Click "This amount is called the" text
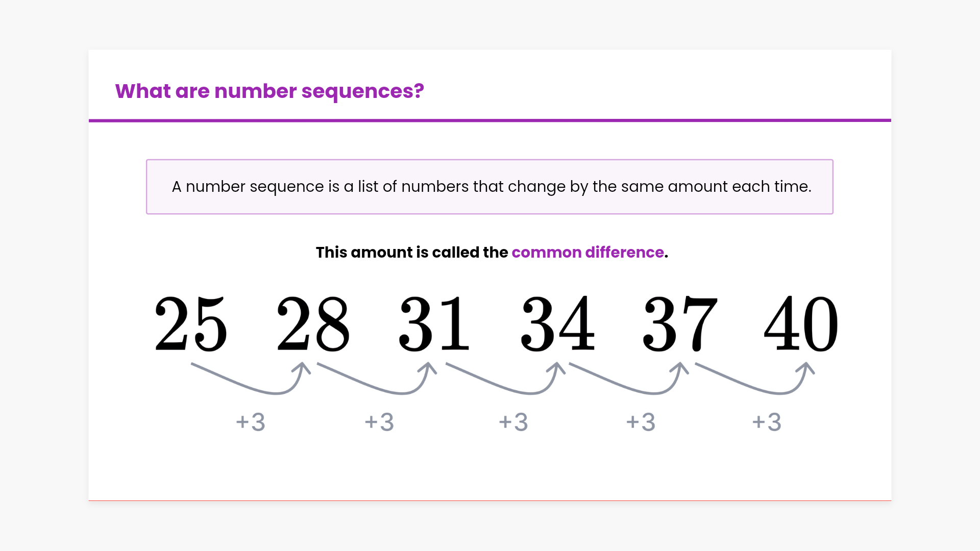This screenshot has height=551, width=980. coord(412,253)
